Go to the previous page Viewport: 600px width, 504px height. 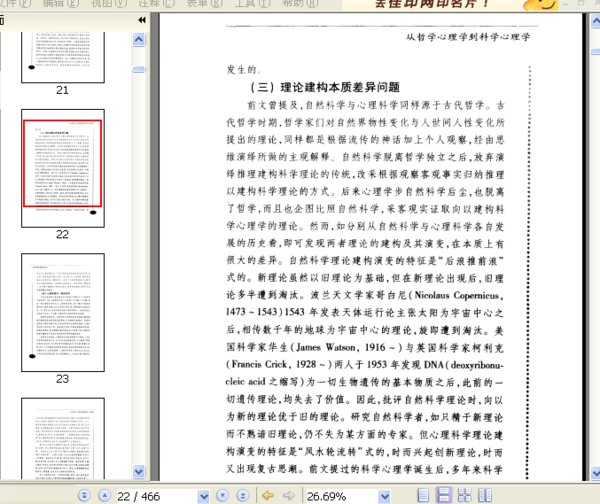[104, 496]
